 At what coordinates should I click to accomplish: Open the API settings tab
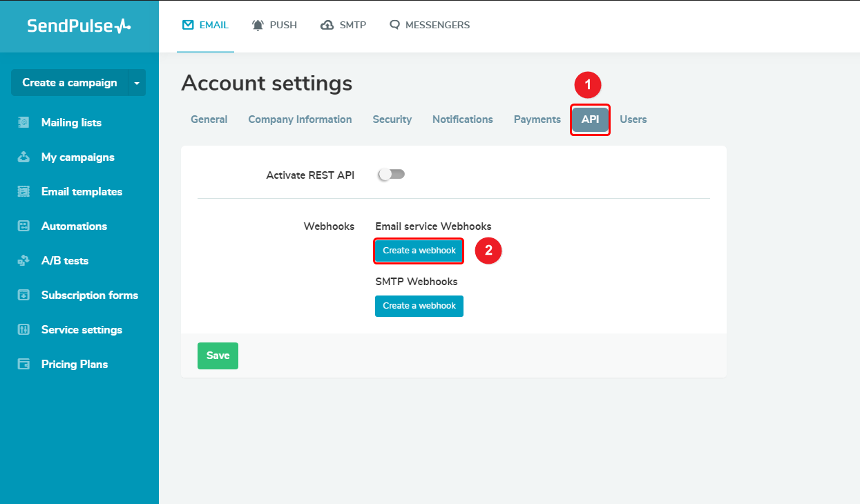click(590, 119)
